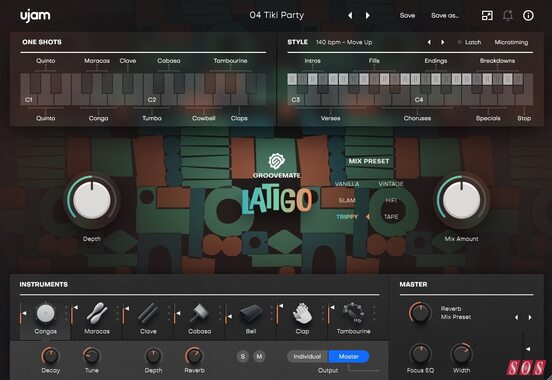Click the Tune knob

92,356
